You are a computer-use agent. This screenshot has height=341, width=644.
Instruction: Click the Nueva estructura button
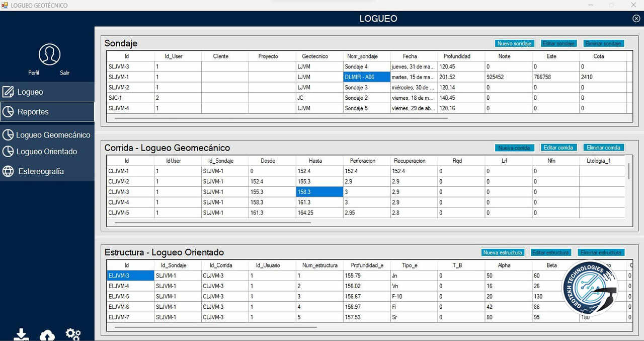point(502,252)
